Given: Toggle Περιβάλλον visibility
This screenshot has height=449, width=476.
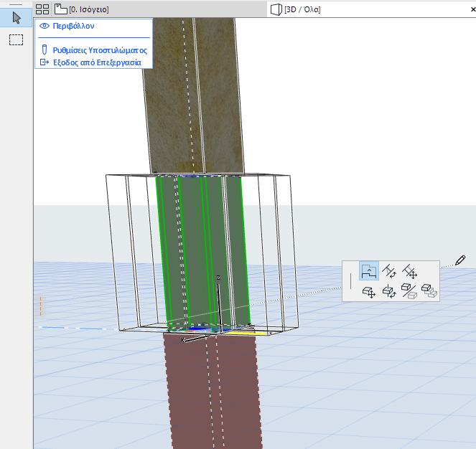Looking at the screenshot, I should click(x=73, y=26).
